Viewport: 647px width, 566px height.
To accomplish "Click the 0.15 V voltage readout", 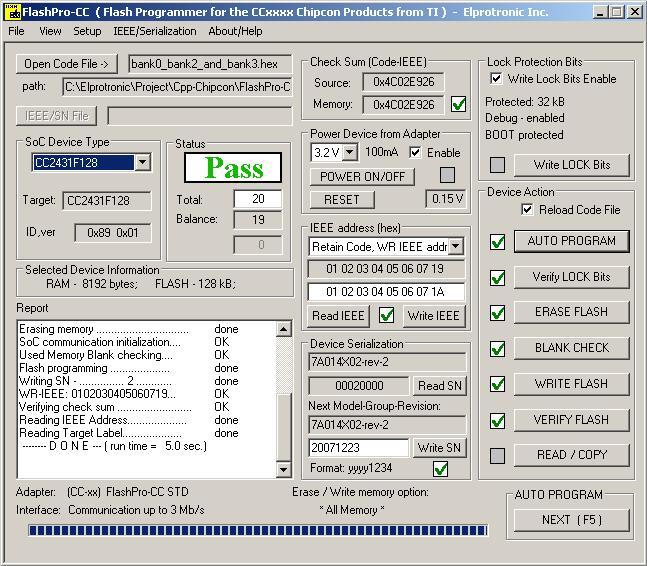I will click(446, 199).
